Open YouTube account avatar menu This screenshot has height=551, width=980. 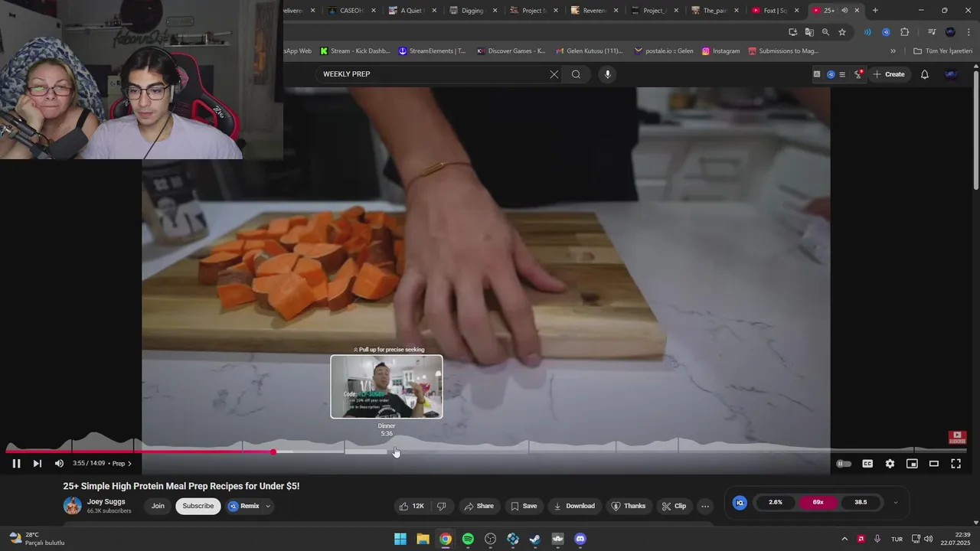pos(952,74)
